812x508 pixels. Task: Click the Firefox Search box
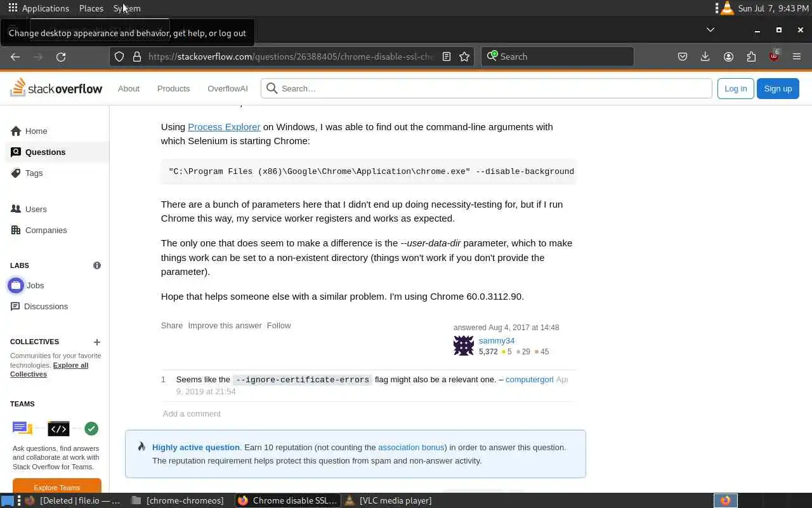tap(558, 57)
